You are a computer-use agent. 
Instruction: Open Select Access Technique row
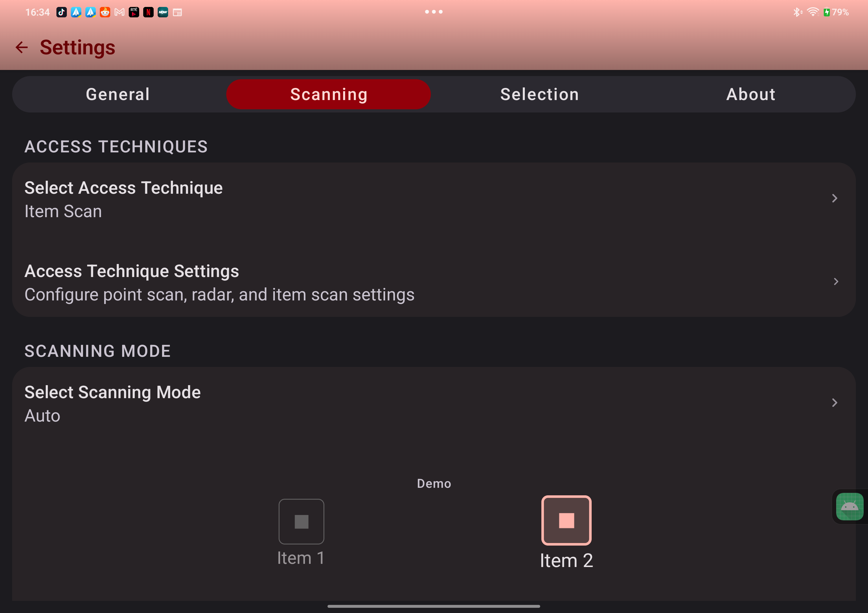[434, 200]
